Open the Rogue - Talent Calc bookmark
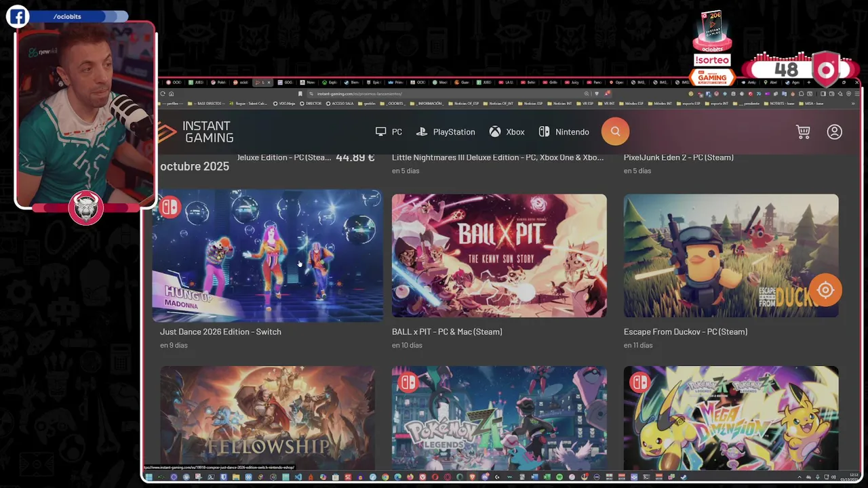This screenshot has height=488, width=868. point(249,104)
